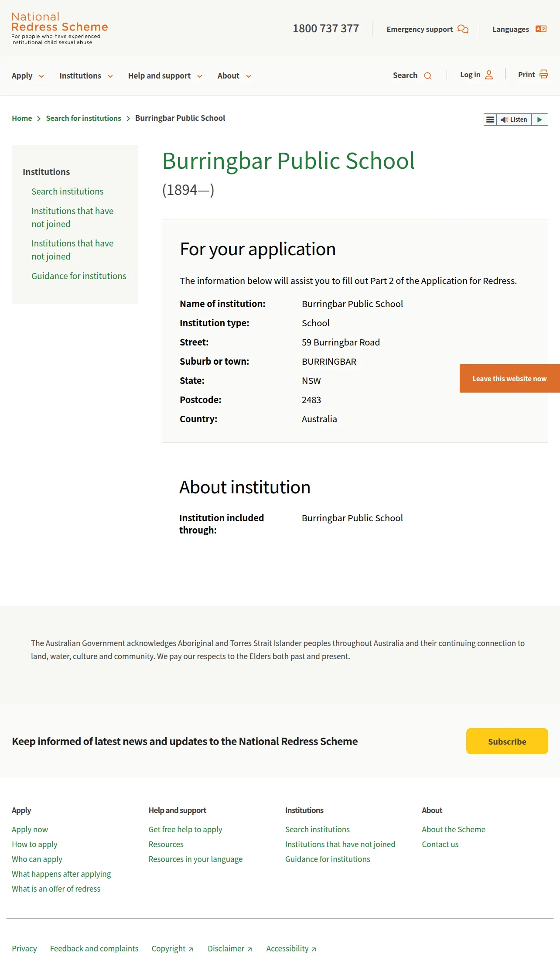The width and height of the screenshot is (560, 978).
Task: Expand the Help and support dropdown
Action: [165, 76]
